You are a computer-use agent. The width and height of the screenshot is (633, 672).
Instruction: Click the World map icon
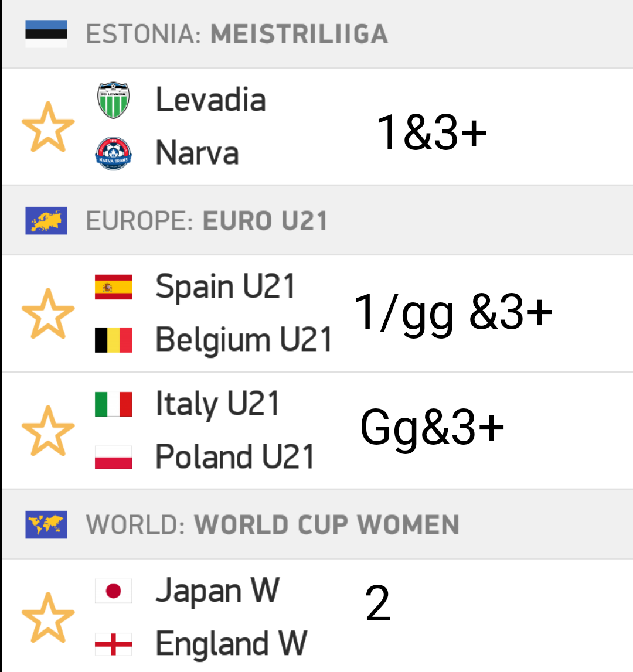(x=46, y=524)
